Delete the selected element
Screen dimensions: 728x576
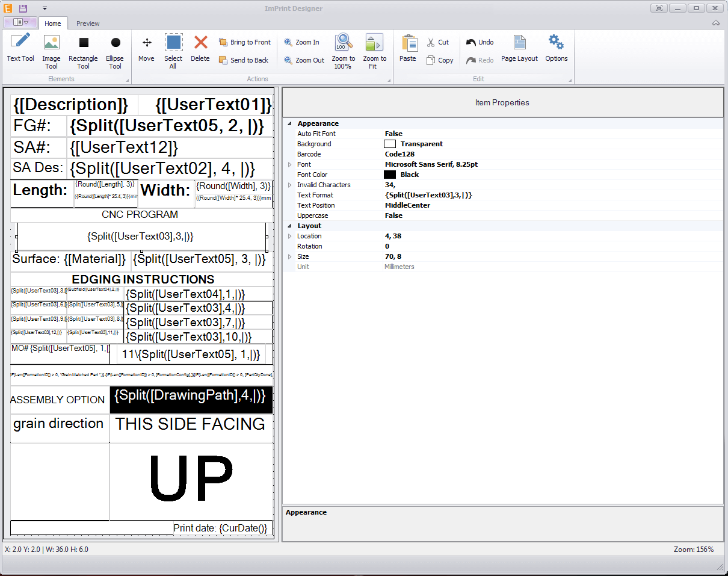click(x=200, y=48)
